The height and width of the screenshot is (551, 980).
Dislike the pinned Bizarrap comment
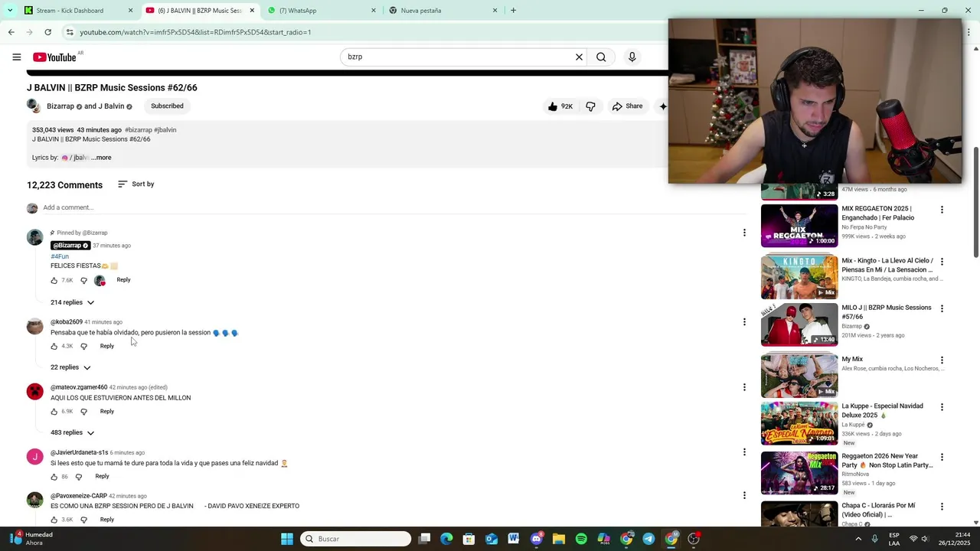83,281
